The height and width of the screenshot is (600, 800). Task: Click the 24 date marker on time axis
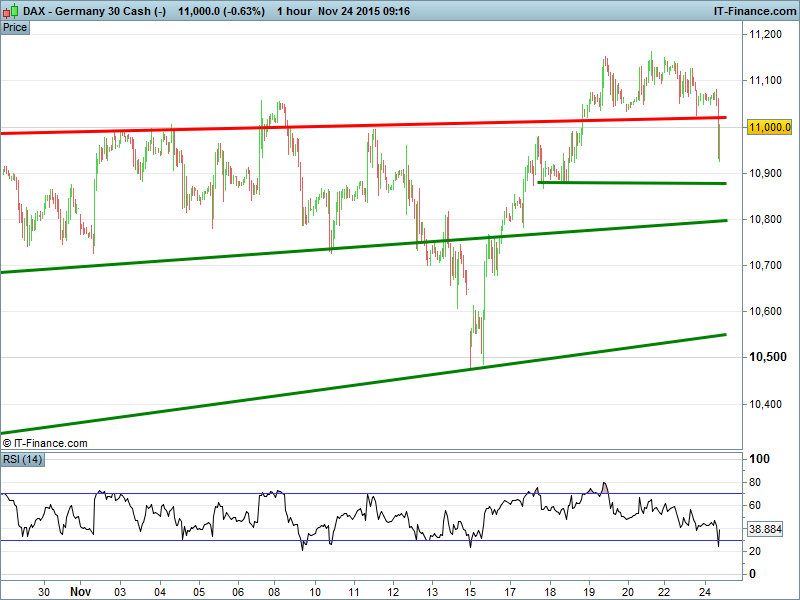705,591
